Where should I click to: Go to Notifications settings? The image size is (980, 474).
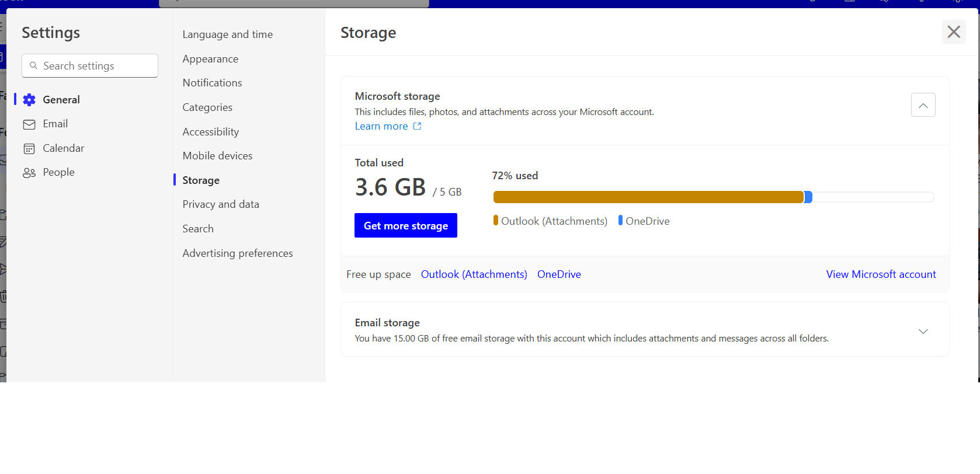(x=212, y=83)
